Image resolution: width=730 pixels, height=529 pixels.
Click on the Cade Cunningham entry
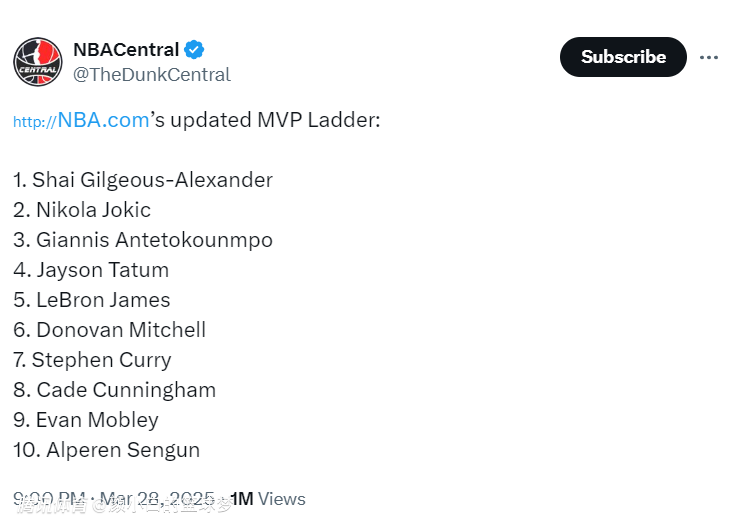click(115, 390)
